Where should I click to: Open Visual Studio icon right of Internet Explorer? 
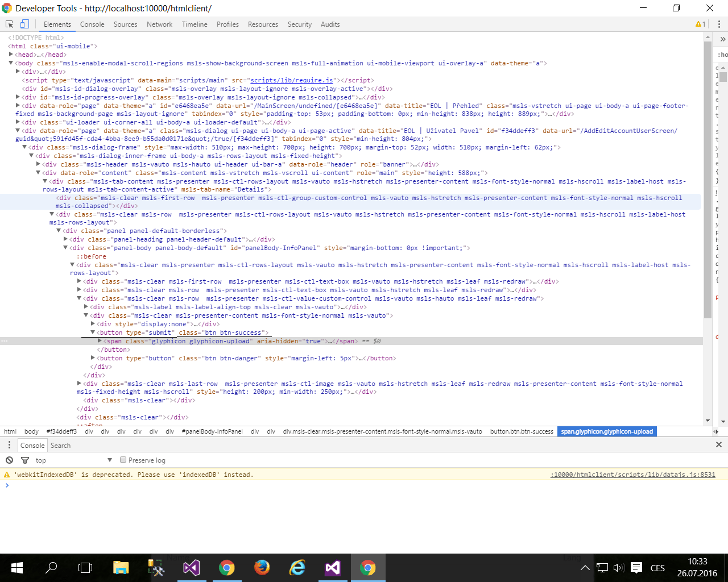click(332, 568)
